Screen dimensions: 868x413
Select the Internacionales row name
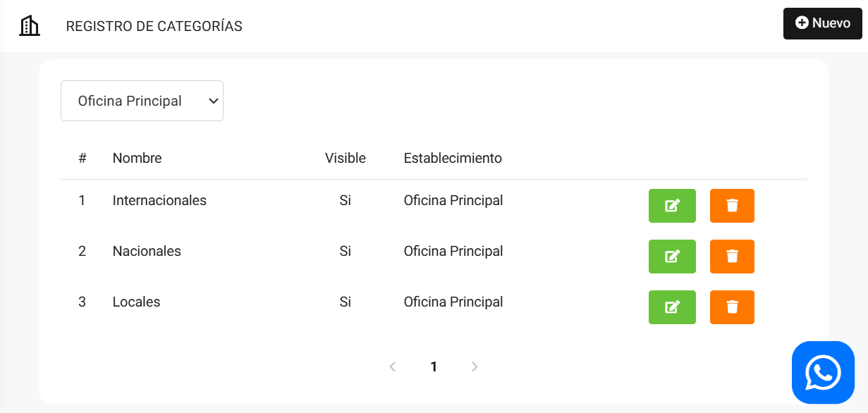point(159,200)
